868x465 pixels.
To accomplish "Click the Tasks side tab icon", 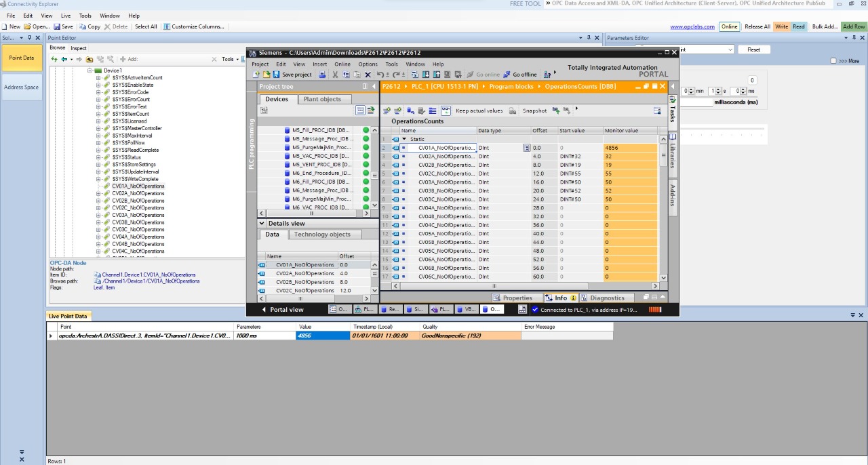I will click(672, 100).
